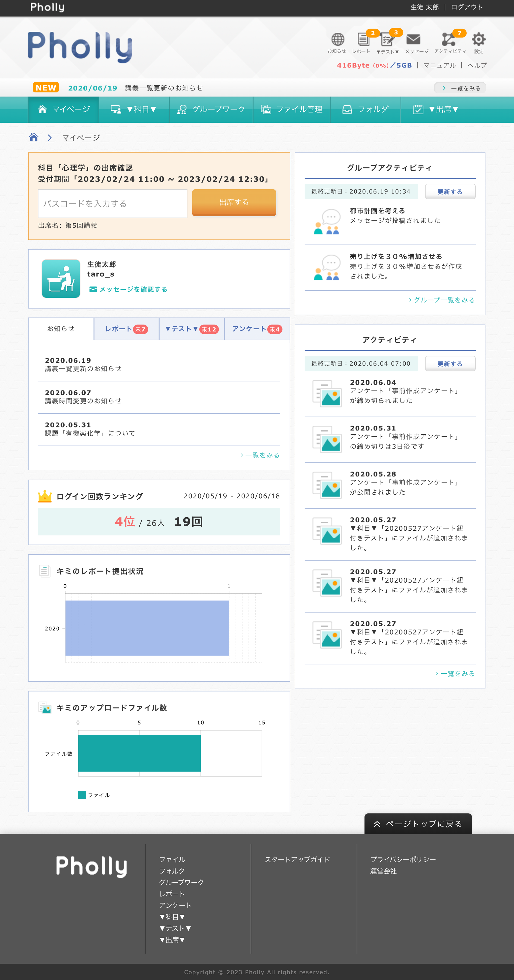The width and height of the screenshot is (514, 980).
Task: Click the image icon beside the 2020.05.28 activity
Action: click(327, 485)
